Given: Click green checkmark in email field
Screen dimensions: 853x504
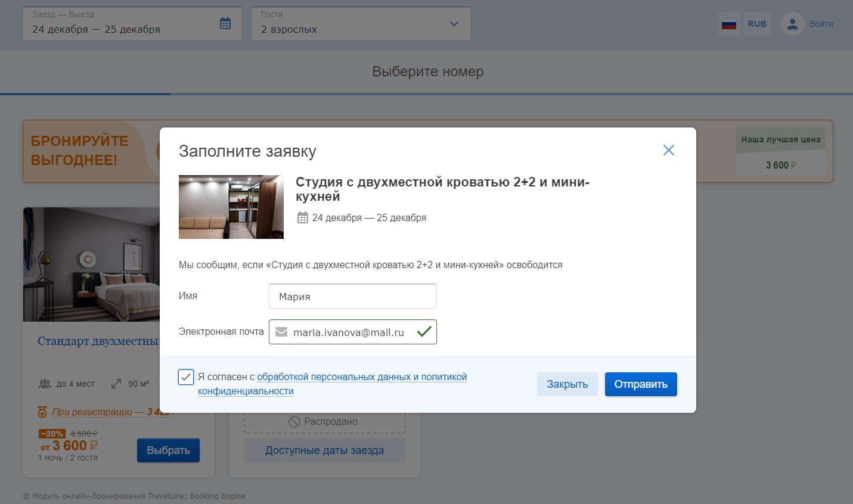Looking at the screenshot, I should coord(424,332).
